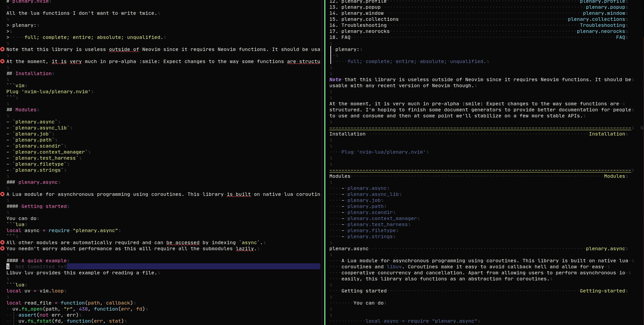Viewport: 644px width, 325px height.
Task: Jump to right-aligned plenary.popup help tag
Action: pyautogui.click(x=605, y=7)
